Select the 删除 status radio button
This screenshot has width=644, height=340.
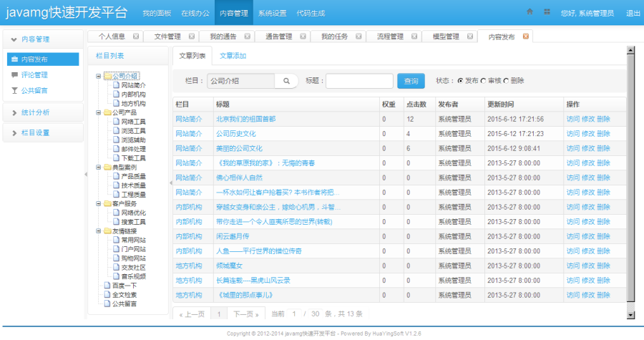click(x=506, y=81)
